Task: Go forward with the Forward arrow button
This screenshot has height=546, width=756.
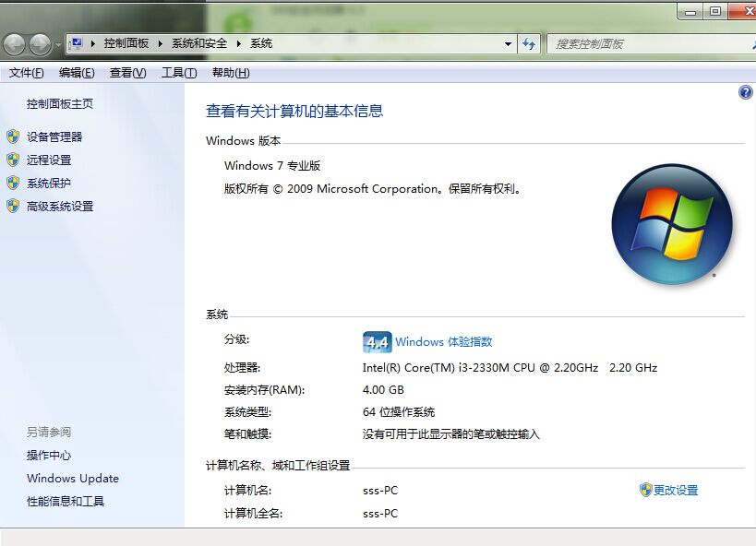Action: coord(40,45)
